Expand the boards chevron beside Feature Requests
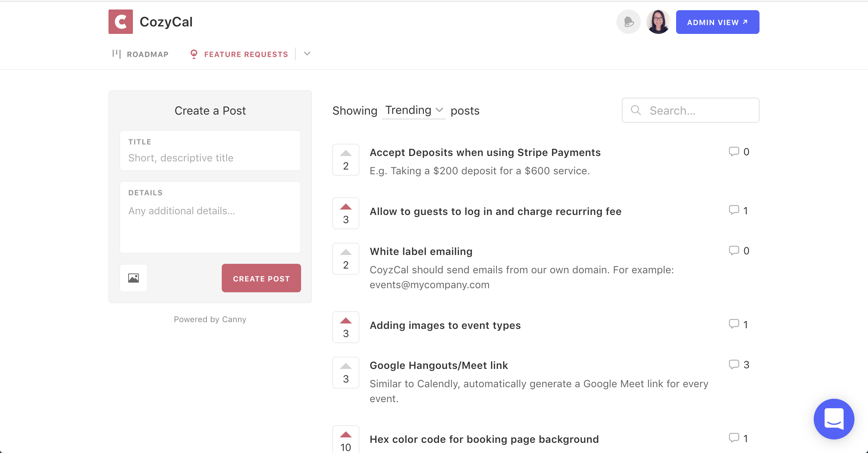The image size is (868, 453). point(307,54)
